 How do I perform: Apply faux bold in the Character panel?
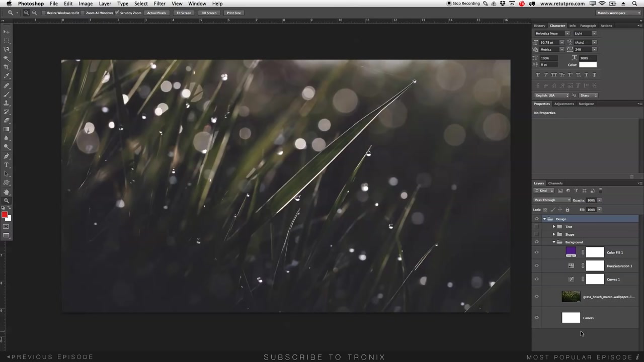pyautogui.click(x=537, y=74)
